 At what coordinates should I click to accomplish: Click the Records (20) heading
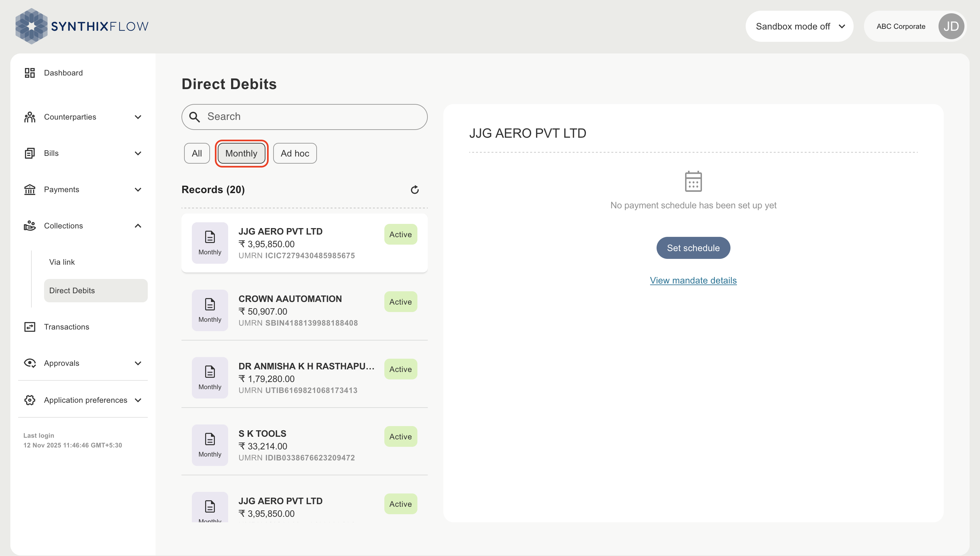[x=213, y=190]
